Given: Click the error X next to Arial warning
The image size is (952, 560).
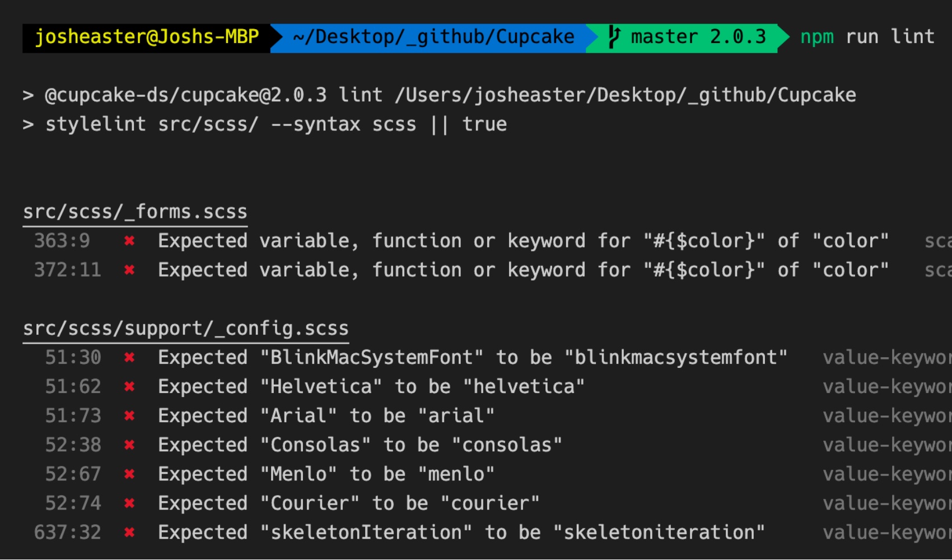Looking at the screenshot, I should tap(129, 416).
